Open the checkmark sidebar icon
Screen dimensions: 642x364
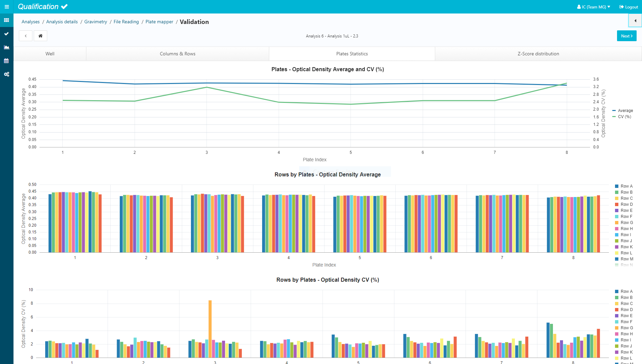click(x=6, y=34)
